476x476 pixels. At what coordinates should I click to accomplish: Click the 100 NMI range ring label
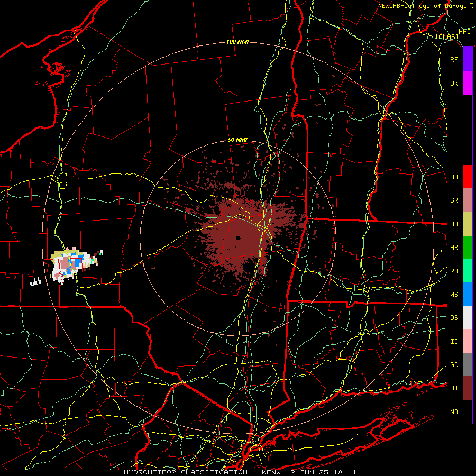(x=237, y=42)
